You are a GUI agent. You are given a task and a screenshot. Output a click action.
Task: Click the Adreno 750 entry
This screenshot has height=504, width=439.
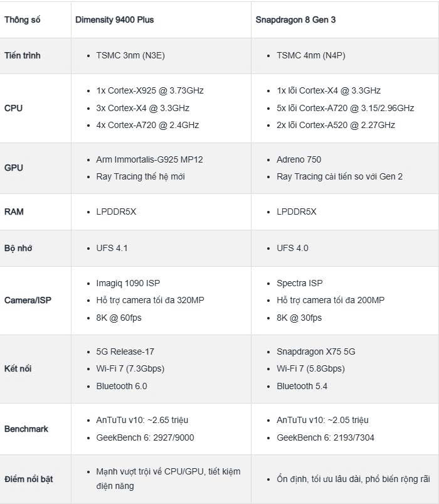pos(299,159)
